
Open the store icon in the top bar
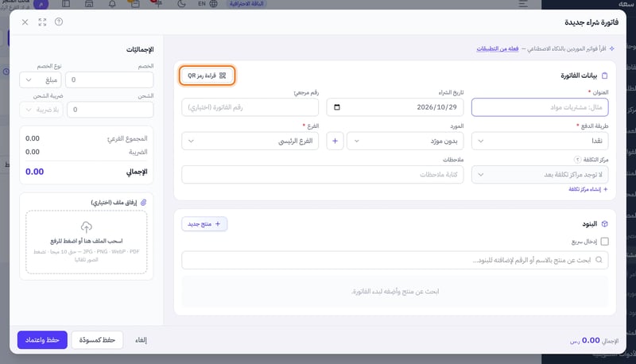89,4
